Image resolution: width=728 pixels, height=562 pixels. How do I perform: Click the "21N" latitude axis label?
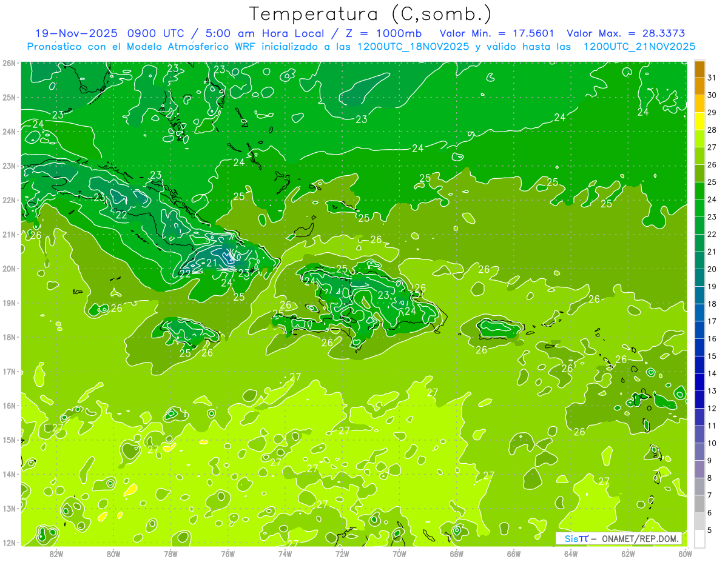tap(9, 235)
